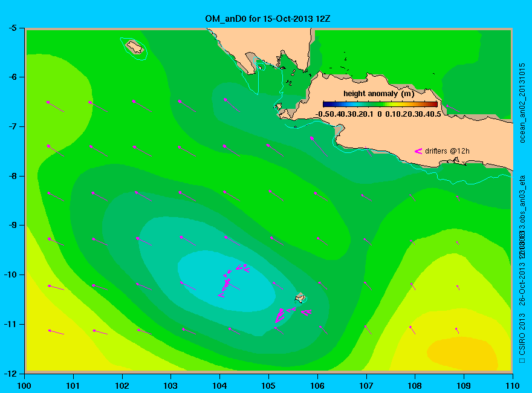The height and width of the screenshot is (393, 532).
Task: Click the x-axis tick label 109
Action: pyautogui.click(x=464, y=386)
